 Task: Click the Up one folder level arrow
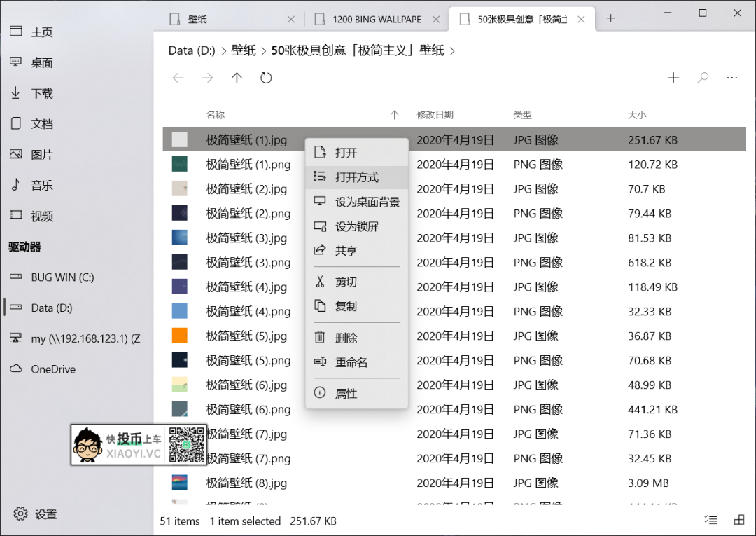[x=237, y=78]
